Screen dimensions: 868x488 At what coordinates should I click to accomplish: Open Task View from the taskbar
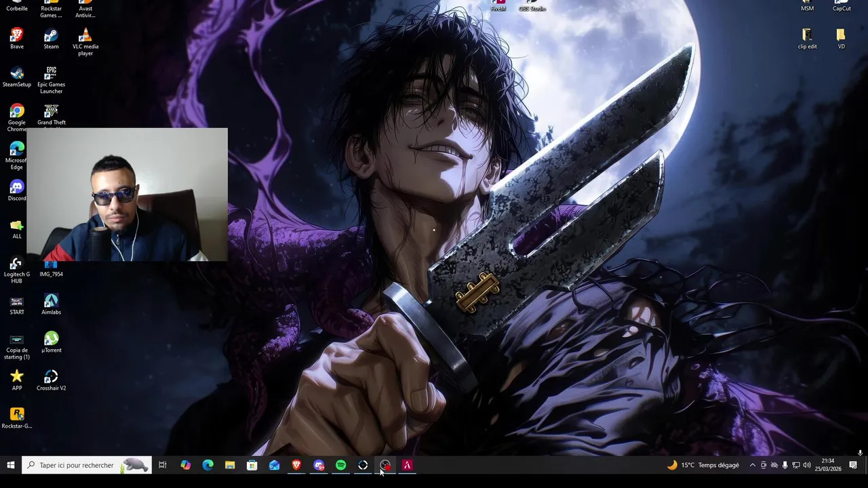pos(163,465)
